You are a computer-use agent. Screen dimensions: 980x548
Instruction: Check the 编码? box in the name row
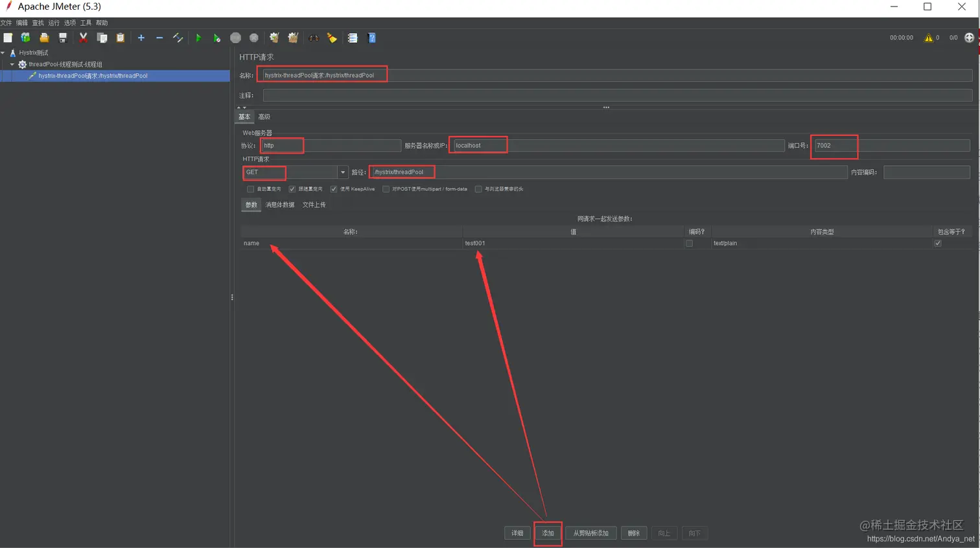(689, 244)
